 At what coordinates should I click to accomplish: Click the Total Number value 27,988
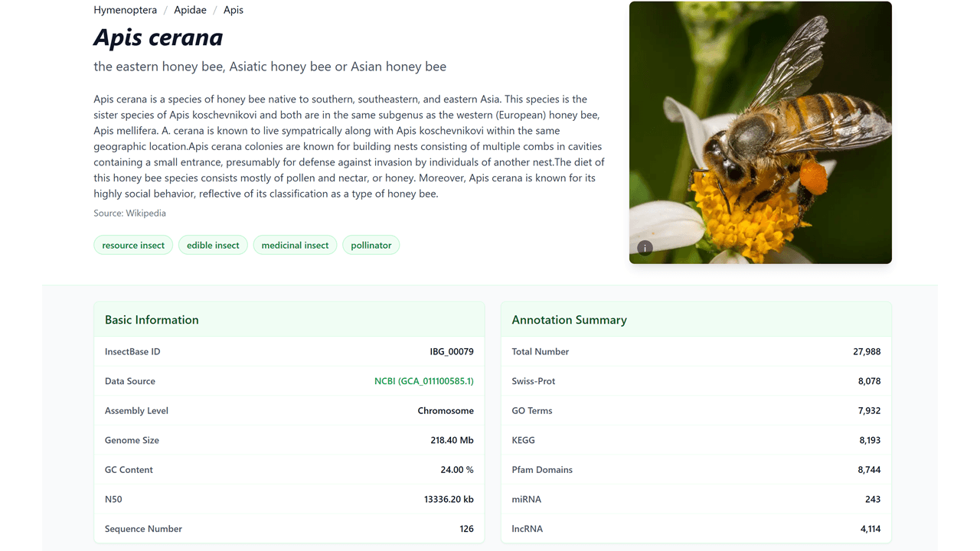(867, 352)
